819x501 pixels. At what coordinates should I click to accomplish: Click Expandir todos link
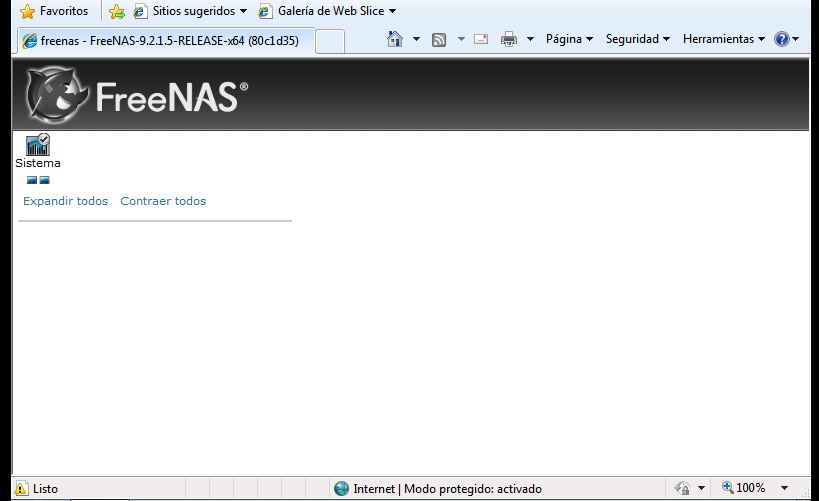66,201
